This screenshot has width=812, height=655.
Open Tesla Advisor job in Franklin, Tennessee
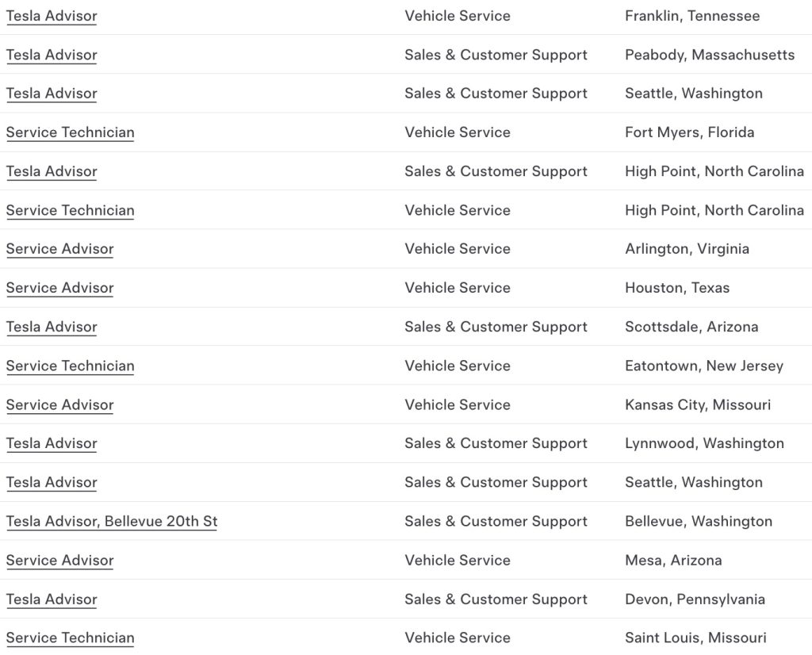click(52, 16)
